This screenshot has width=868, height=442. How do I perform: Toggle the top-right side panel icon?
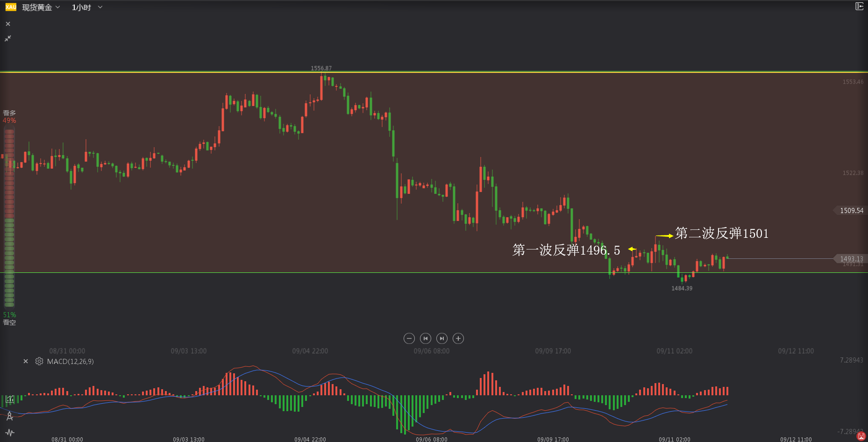(x=859, y=6)
